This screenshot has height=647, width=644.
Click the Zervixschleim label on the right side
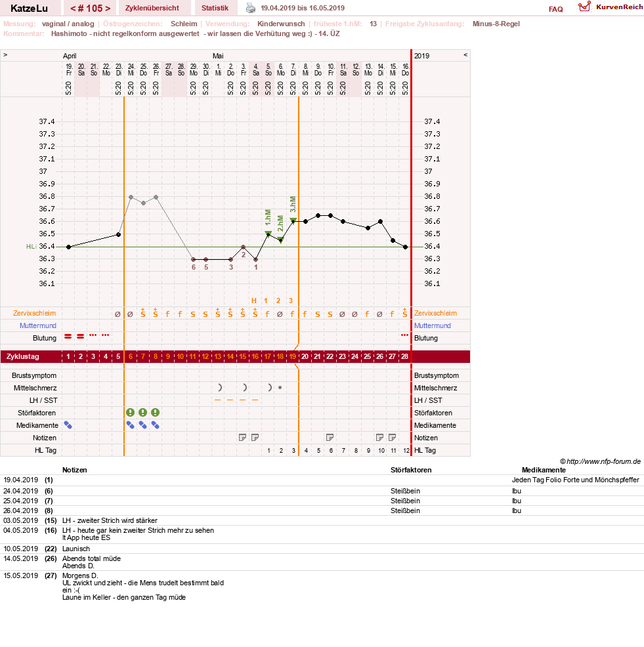(x=435, y=313)
